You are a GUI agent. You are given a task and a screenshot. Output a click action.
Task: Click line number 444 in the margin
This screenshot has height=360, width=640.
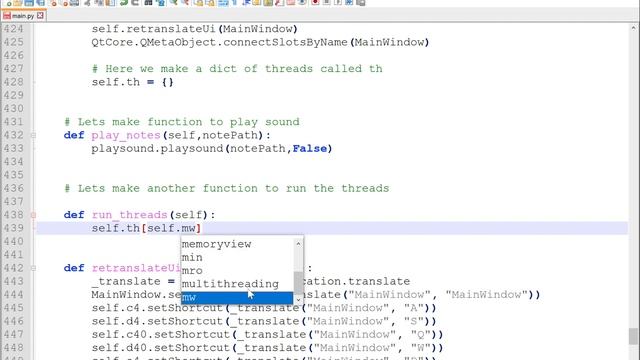click(x=13, y=295)
